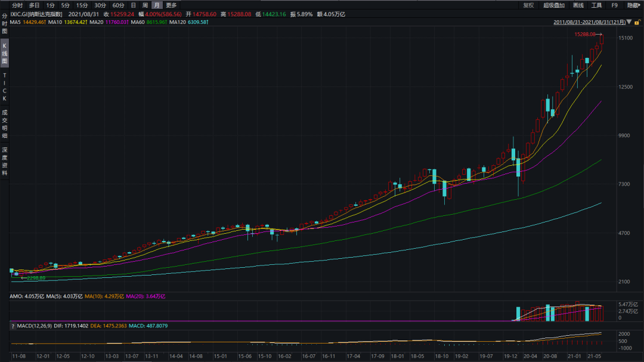Image resolution: width=644 pixels, height=362 pixels.
Task: Click the 收 15259.24 closing price
Action: [x=119, y=14]
